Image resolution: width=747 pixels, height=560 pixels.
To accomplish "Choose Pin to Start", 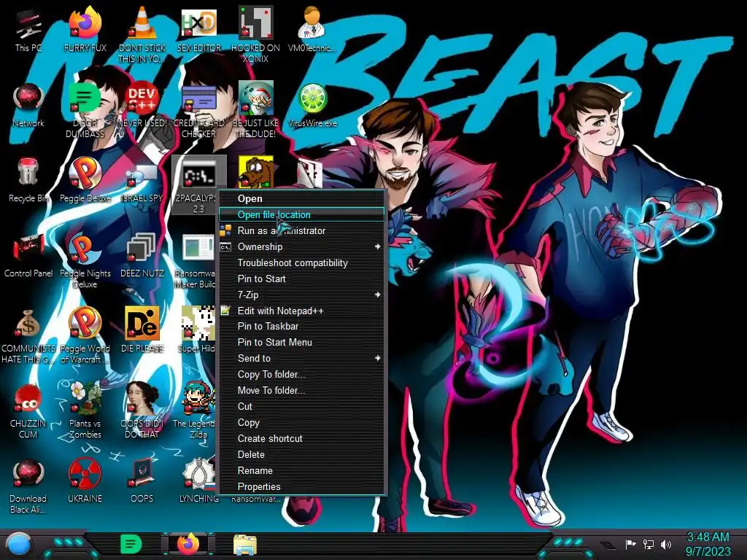I will (301, 279).
